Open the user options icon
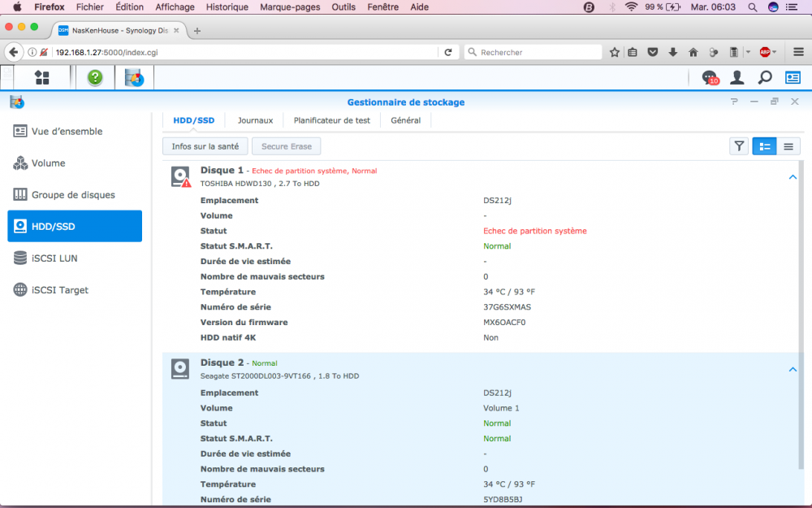This screenshot has height=508, width=812. (737, 78)
